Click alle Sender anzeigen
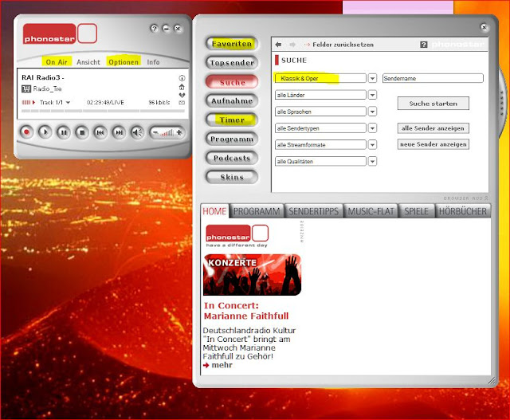 (x=433, y=128)
